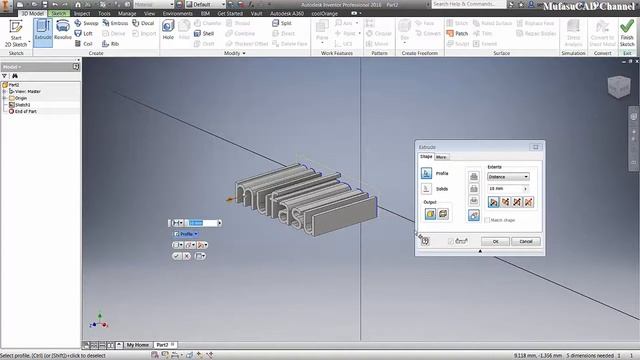This screenshot has height=360, width=640.
Task: Click the Save icon in quick access toolbar
Action: pyautogui.click(x=44, y=4)
